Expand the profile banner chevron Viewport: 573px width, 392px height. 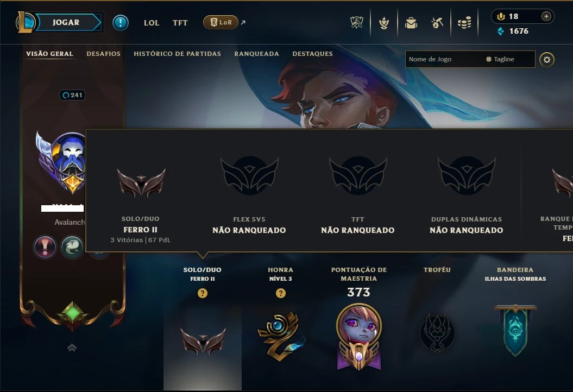pyautogui.click(x=72, y=347)
